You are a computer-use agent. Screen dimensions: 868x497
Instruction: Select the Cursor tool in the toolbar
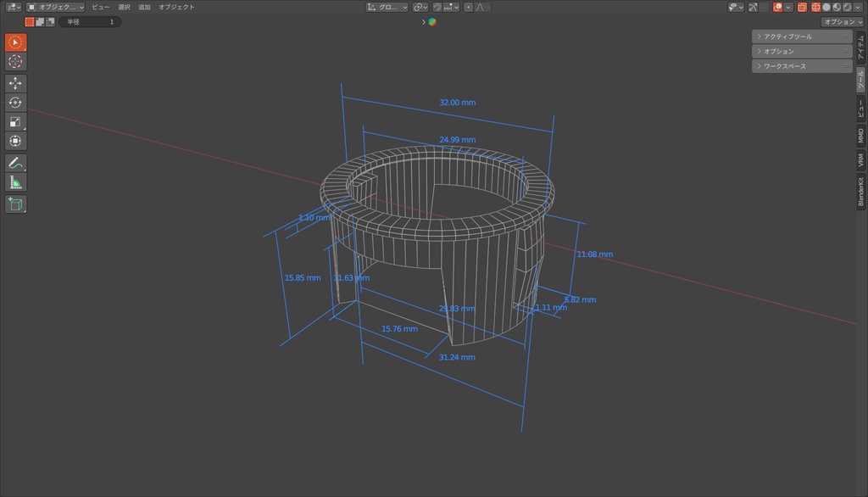(x=15, y=62)
